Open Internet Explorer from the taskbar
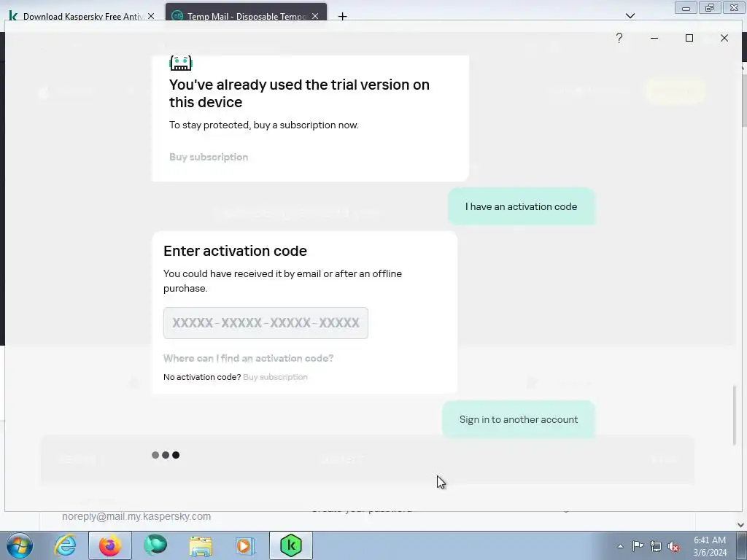Image resolution: width=747 pixels, height=560 pixels. 65,545
